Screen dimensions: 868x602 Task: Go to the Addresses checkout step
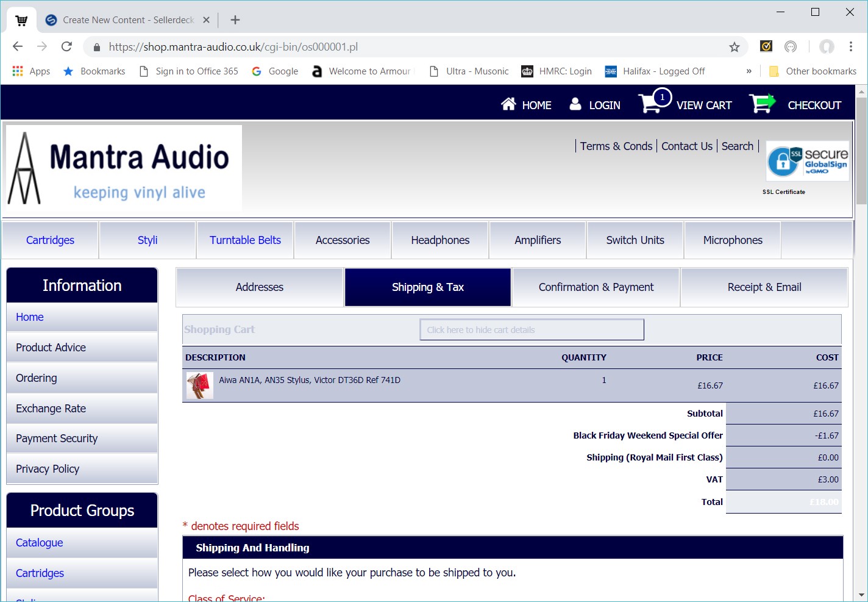pos(260,287)
